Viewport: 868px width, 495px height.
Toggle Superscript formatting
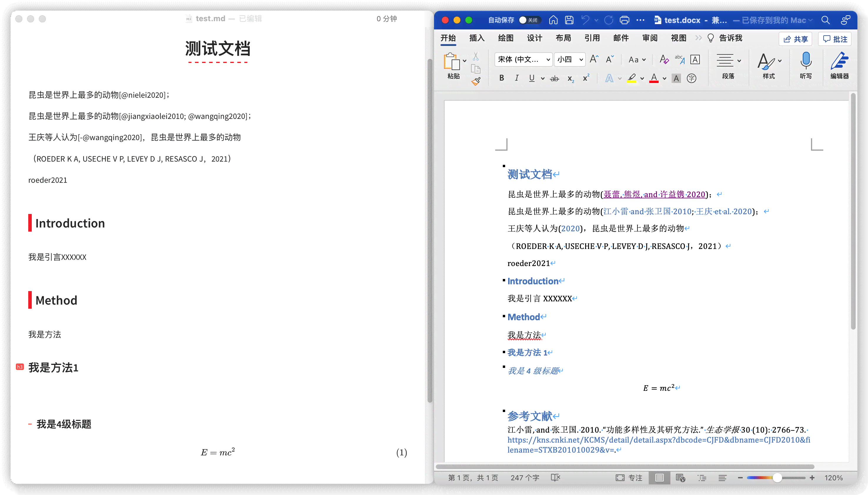click(586, 78)
